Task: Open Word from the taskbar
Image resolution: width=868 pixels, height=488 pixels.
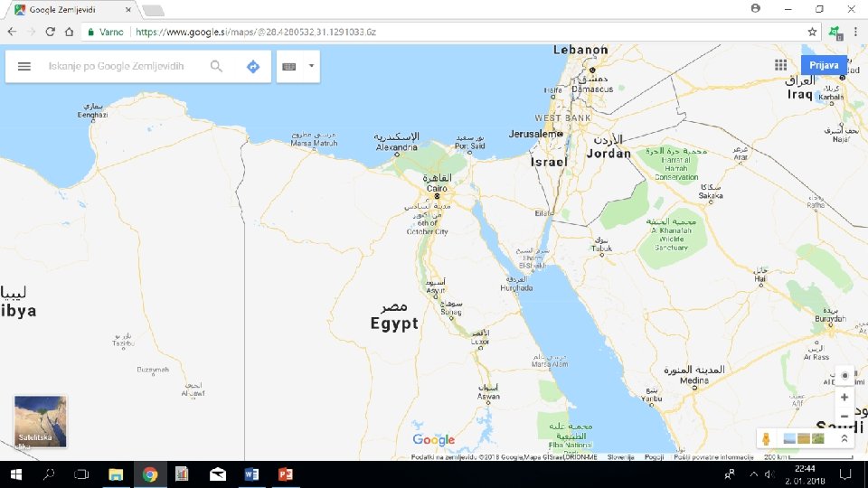Action: [x=251, y=474]
